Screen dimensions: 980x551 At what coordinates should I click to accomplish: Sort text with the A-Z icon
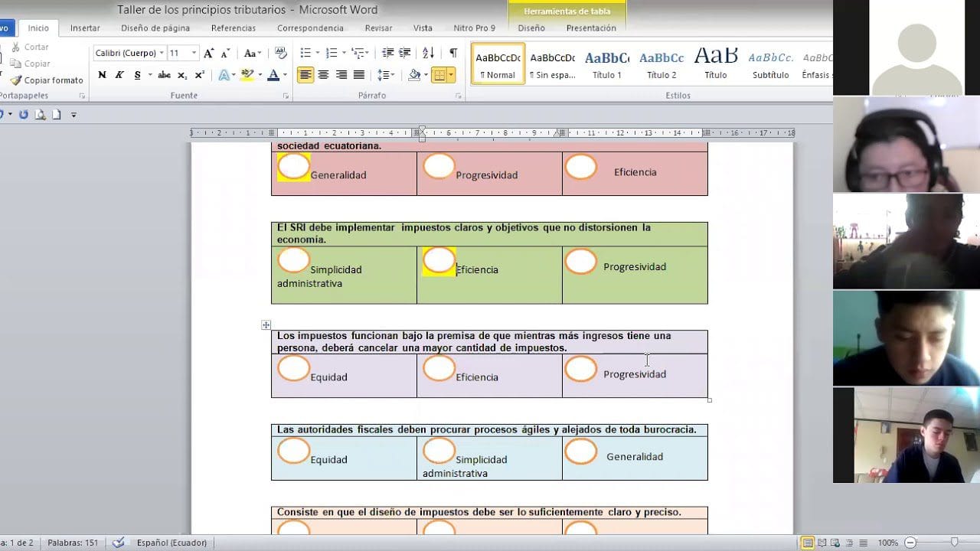tap(428, 53)
